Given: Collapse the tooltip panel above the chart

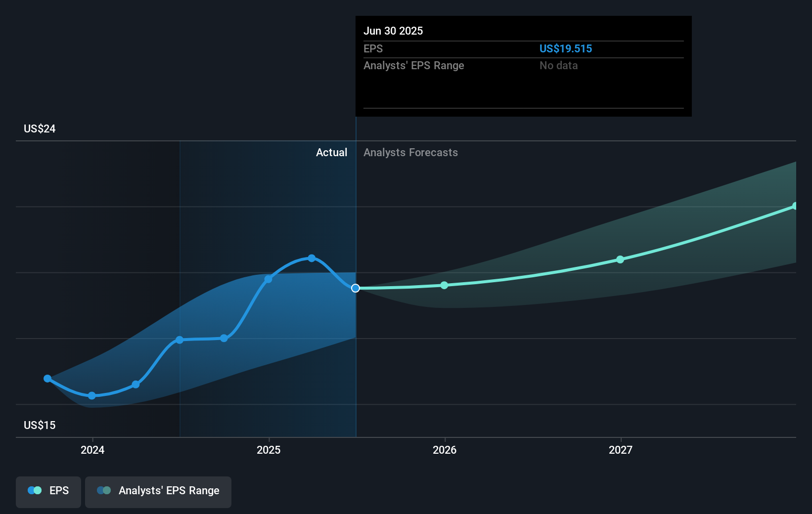Looking at the screenshot, I should tap(523, 31).
